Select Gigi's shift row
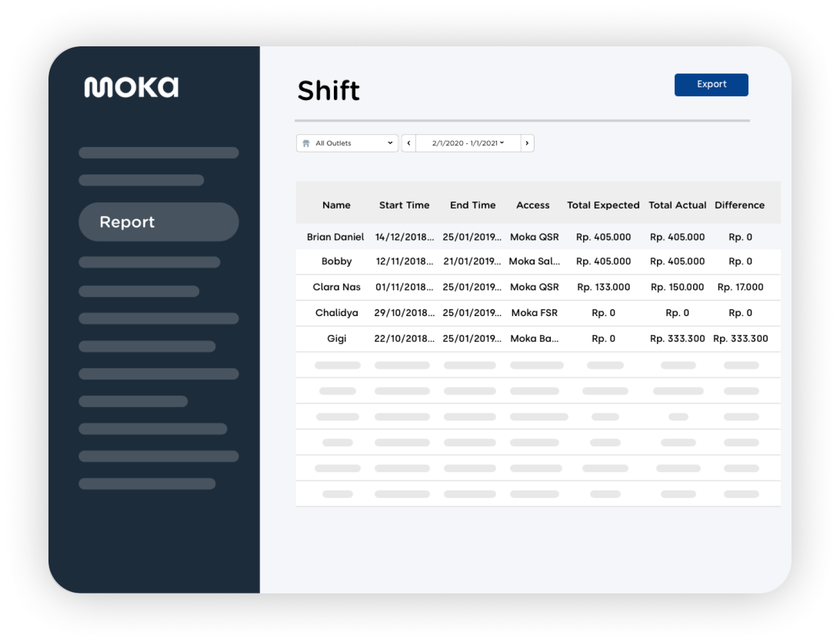 [337, 339]
